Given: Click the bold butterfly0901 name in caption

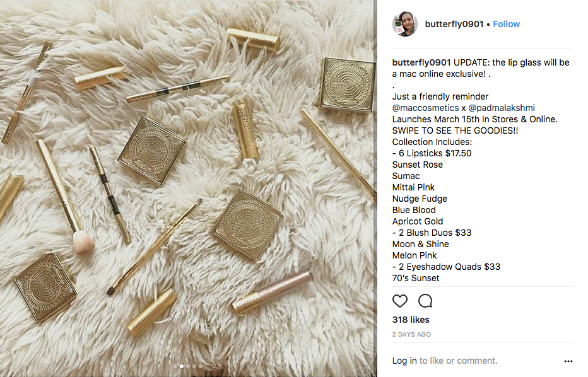Looking at the screenshot, I should coord(421,62).
